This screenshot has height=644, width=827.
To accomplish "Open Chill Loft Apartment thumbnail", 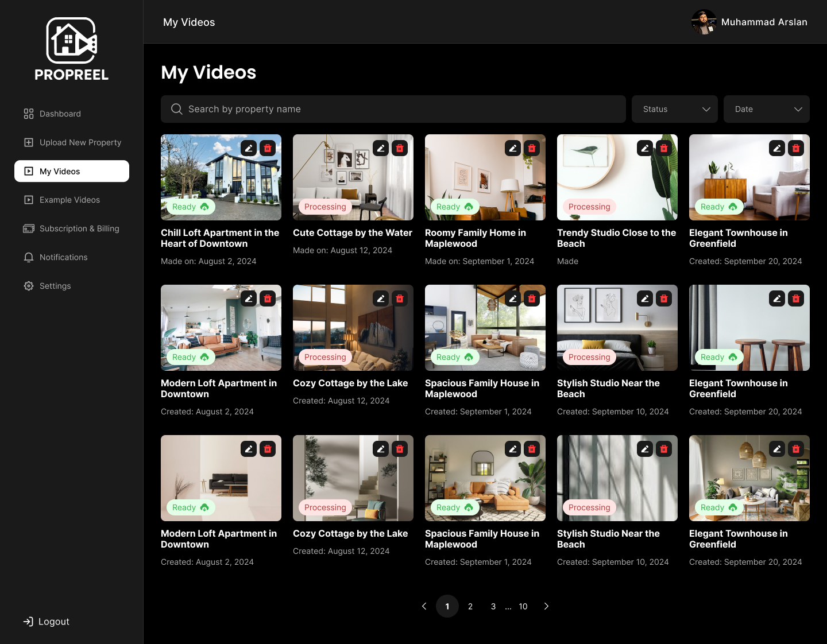I will [x=221, y=177].
